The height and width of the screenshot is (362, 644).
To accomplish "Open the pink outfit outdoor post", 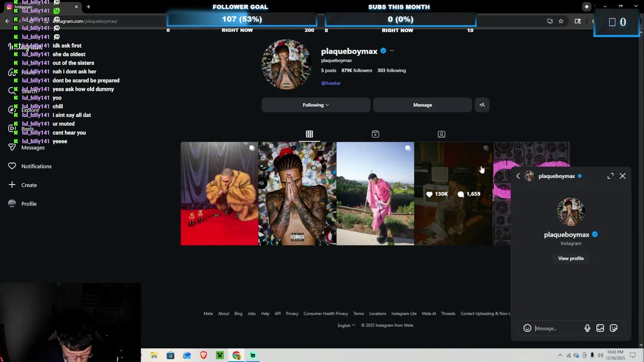I will [x=375, y=194].
